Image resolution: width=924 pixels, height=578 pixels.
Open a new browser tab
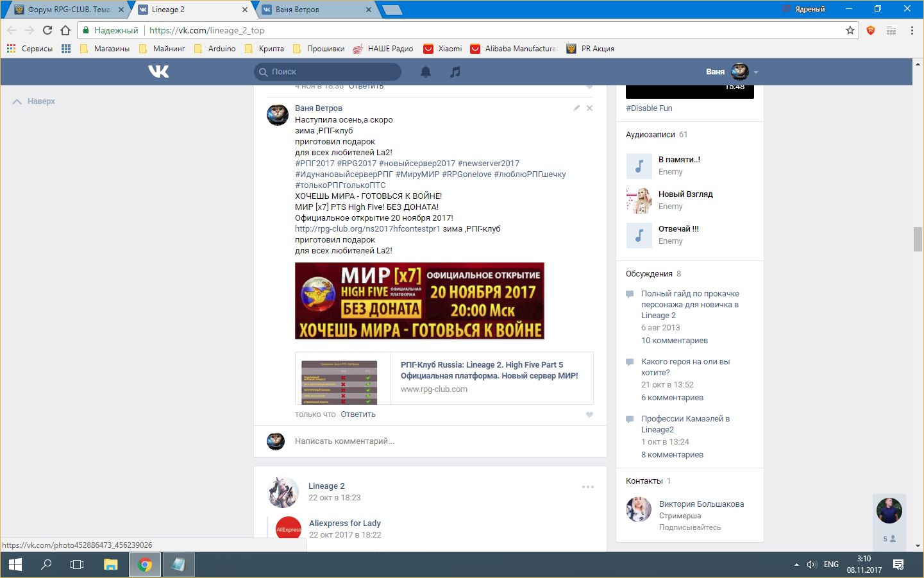(392, 10)
